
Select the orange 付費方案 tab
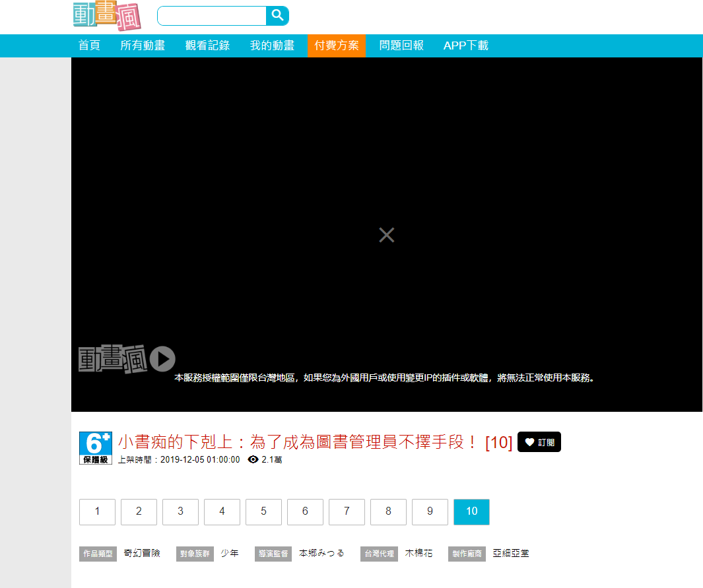tap(336, 46)
